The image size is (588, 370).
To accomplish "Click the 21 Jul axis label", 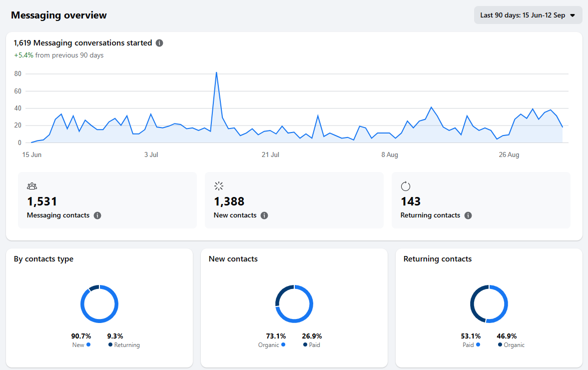I will pyautogui.click(x=270, y=154).
